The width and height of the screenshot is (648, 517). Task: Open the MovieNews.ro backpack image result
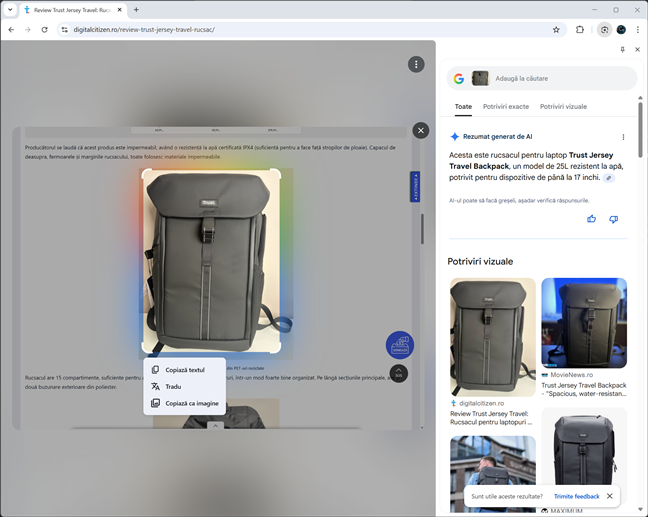584,323
